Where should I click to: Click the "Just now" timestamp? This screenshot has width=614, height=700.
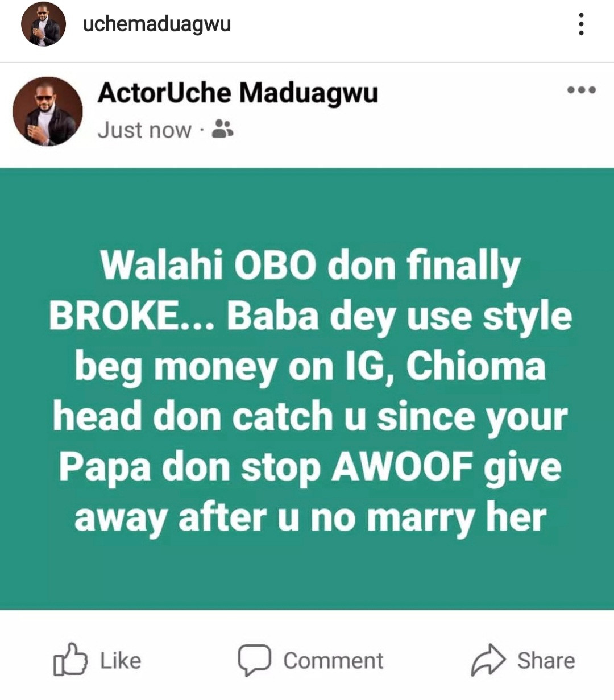click(144, 130)
